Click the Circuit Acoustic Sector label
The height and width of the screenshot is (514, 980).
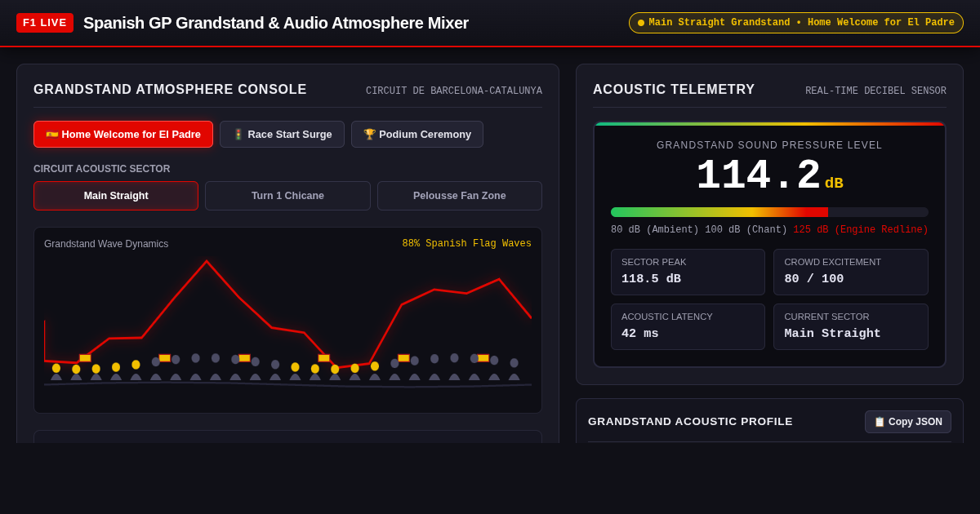click(x=102, y=169)
